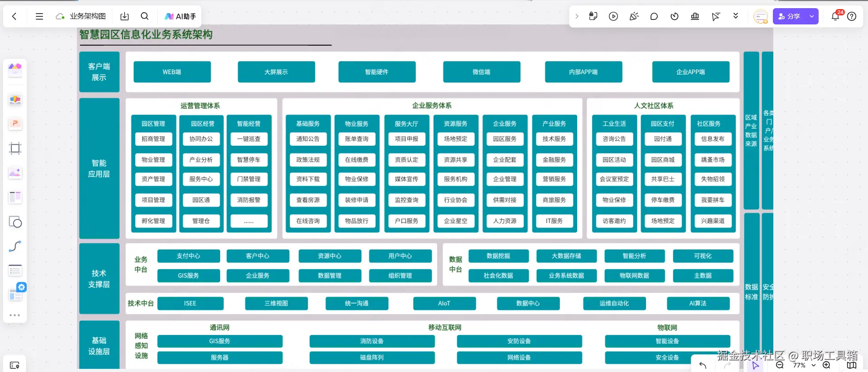Select the pointer cursor tool

756,365
